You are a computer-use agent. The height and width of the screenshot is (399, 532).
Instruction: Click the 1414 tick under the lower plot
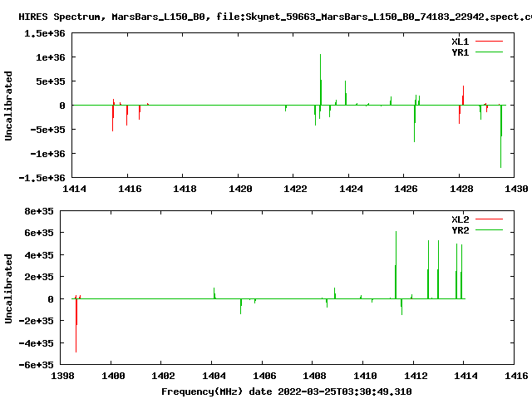tap(465, 376)
